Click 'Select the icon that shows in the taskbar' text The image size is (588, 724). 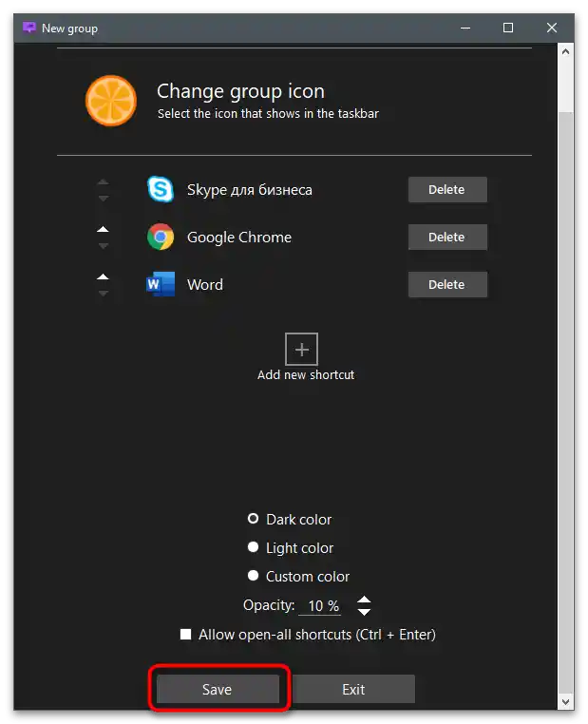coord(268,114)
